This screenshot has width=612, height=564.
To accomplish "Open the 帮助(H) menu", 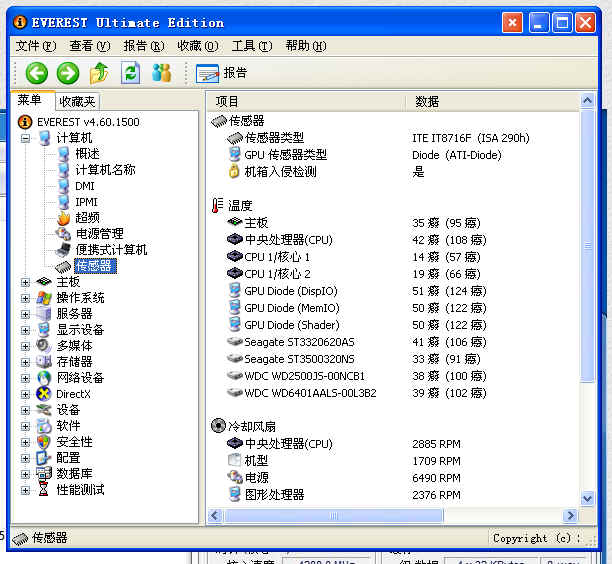I will pos(306,46).
